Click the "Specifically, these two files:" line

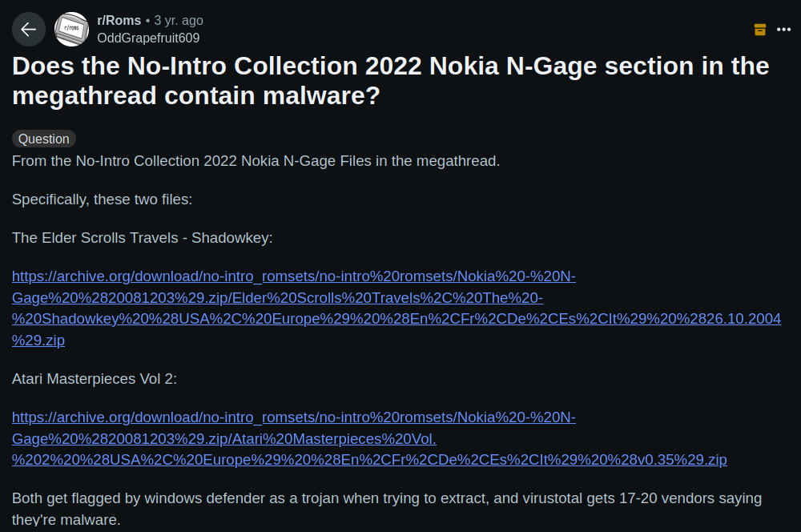[x=103, y=199]
